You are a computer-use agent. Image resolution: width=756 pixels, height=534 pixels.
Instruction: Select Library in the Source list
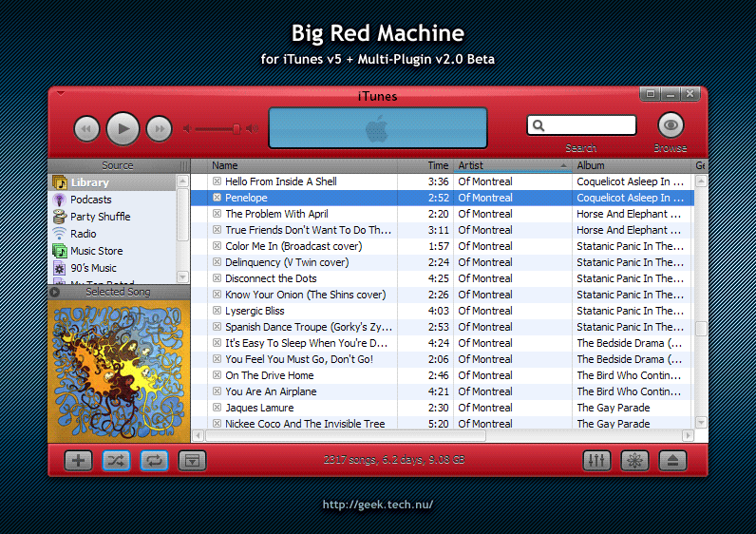click(113, 182)
